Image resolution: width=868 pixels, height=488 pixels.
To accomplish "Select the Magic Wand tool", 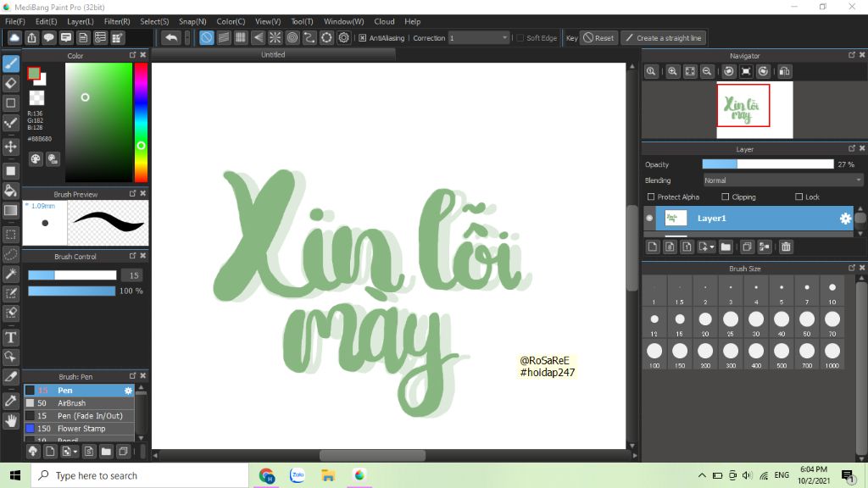I will (x=11, y=274).
